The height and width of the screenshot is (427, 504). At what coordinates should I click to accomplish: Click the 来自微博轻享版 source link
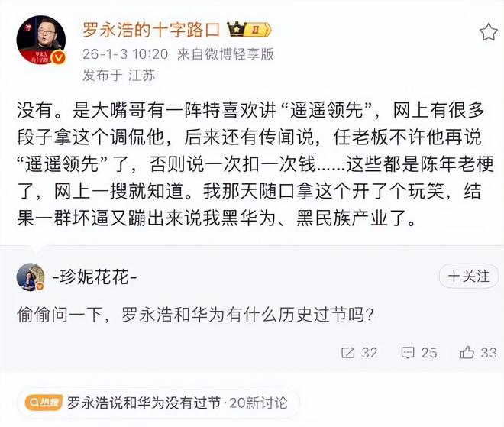tap(225, 54)
